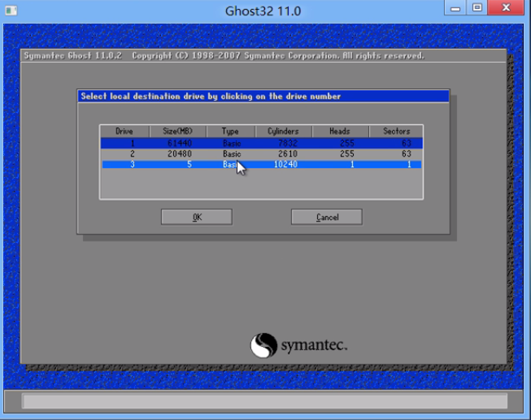Click the Drive column header
Image resolution: width=531 pixels, height=420 pixels.
(x=124, y=132)
